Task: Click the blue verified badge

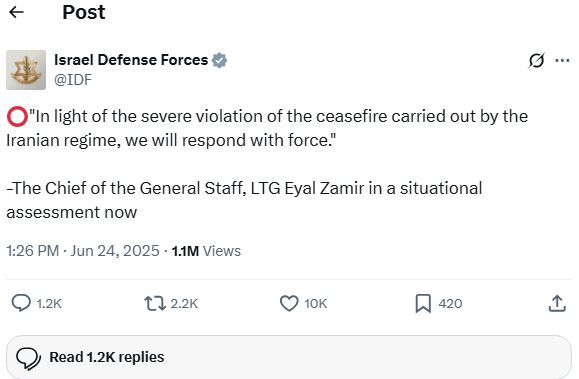Action: [x=219, y=60]
